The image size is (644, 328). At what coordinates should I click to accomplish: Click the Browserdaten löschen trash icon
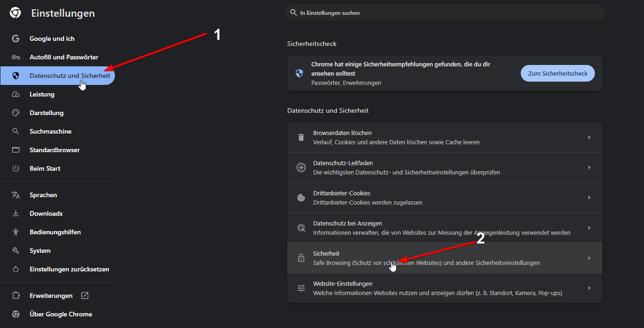(301, 137)
